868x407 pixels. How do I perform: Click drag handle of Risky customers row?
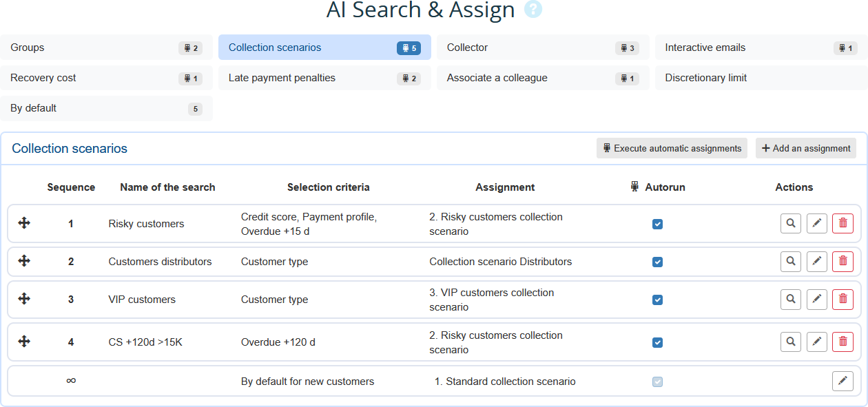[x=24, y=223]
